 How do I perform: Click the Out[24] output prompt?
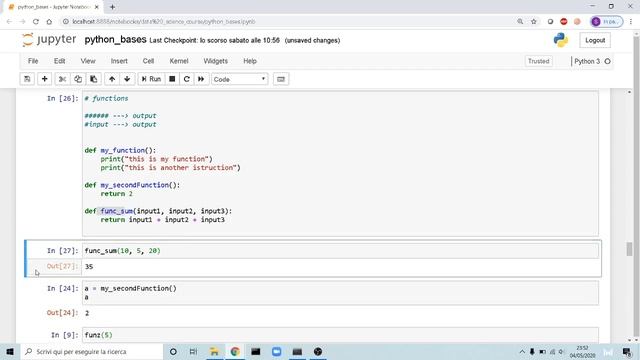point(62,313)
